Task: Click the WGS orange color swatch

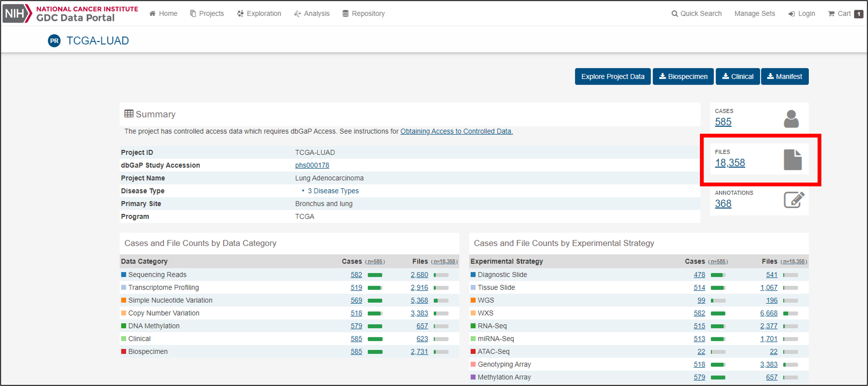Action: [x=473, y=300]
